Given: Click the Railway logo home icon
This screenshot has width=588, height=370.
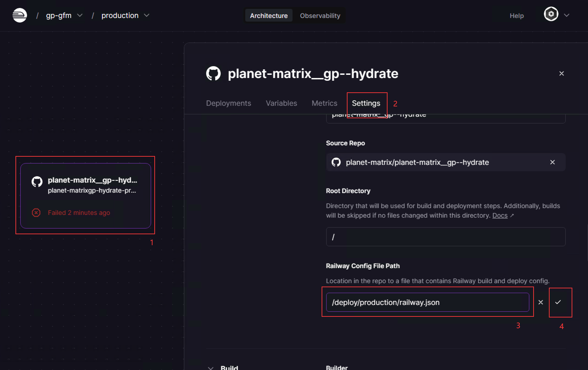Looking at the screenshot, I should click(x=20, y=15).
